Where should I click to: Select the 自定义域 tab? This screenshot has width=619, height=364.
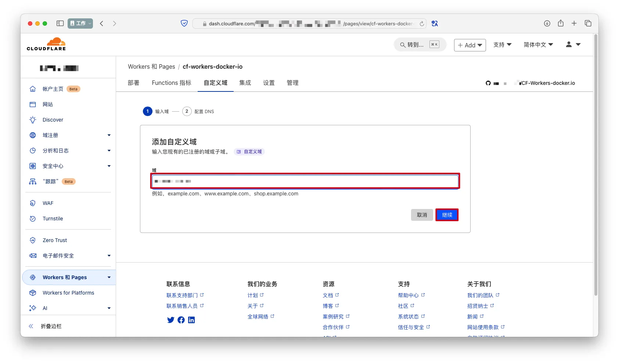216,83
